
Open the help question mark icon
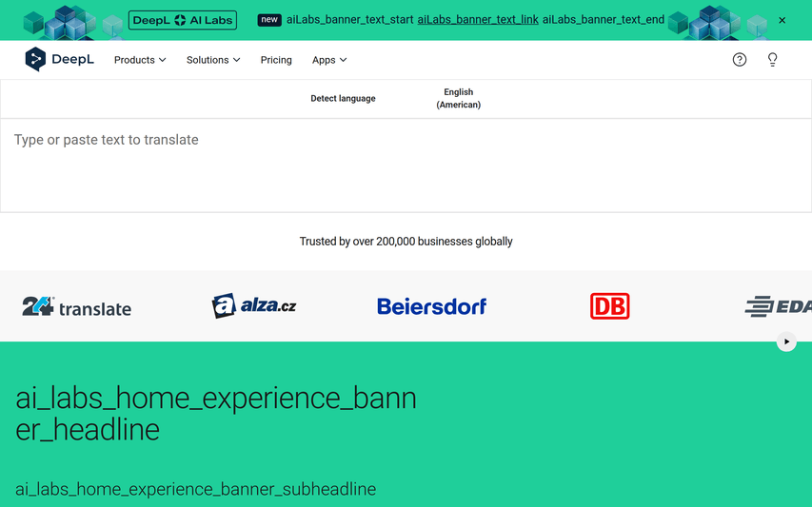tap(740, 60)
